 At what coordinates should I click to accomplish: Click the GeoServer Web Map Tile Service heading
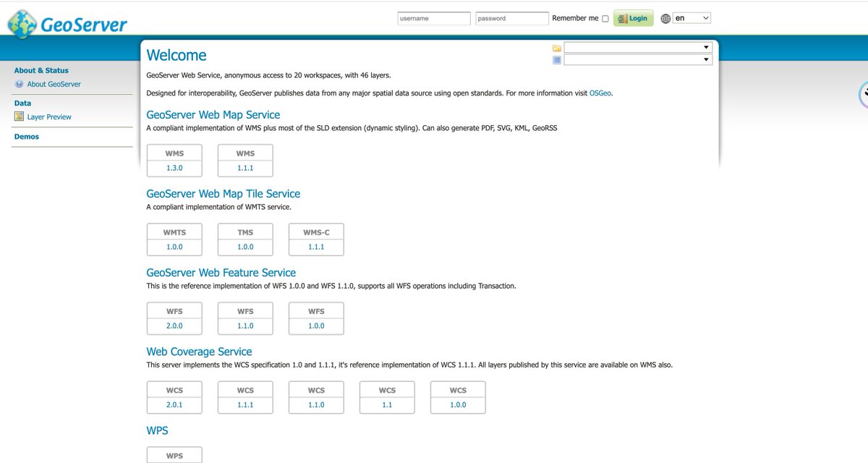pos(224,194)
